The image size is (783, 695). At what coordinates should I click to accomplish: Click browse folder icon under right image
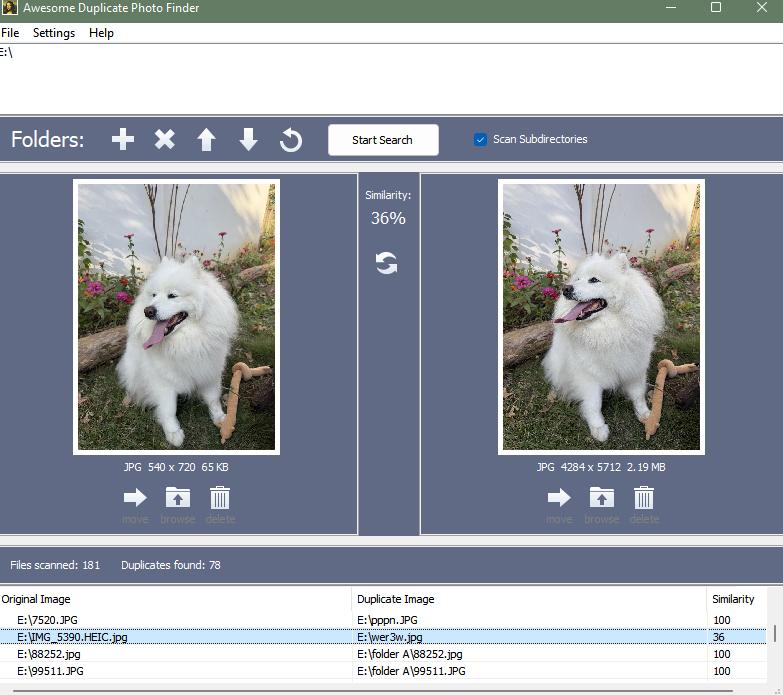point(601,497)
